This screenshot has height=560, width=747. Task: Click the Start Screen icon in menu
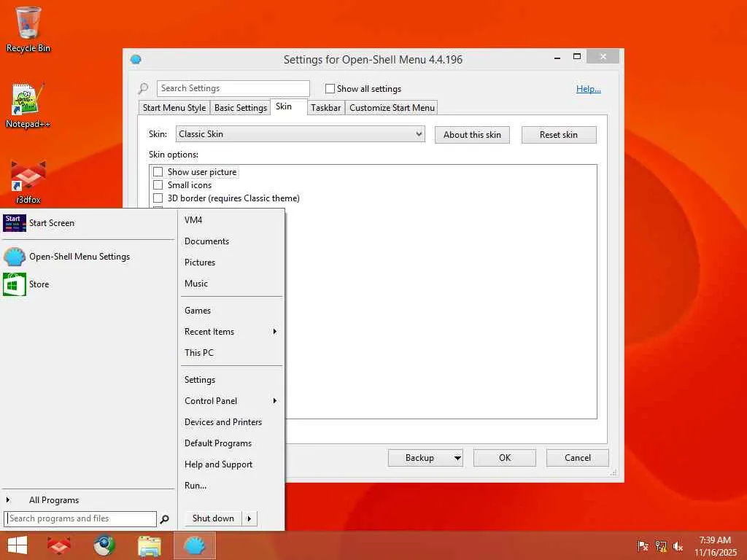point(15,223)
